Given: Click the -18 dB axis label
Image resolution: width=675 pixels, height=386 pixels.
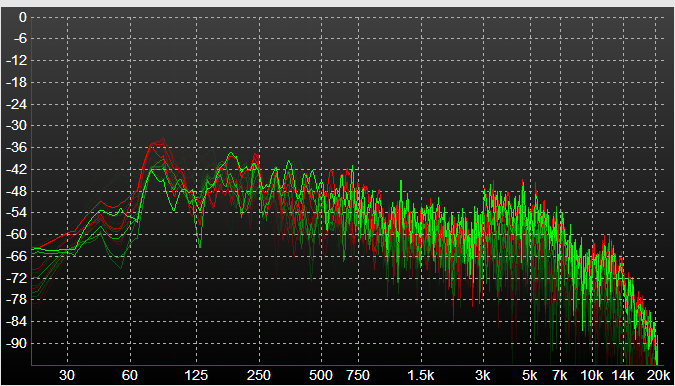Looking at the screenshot, I should (17, 82).
